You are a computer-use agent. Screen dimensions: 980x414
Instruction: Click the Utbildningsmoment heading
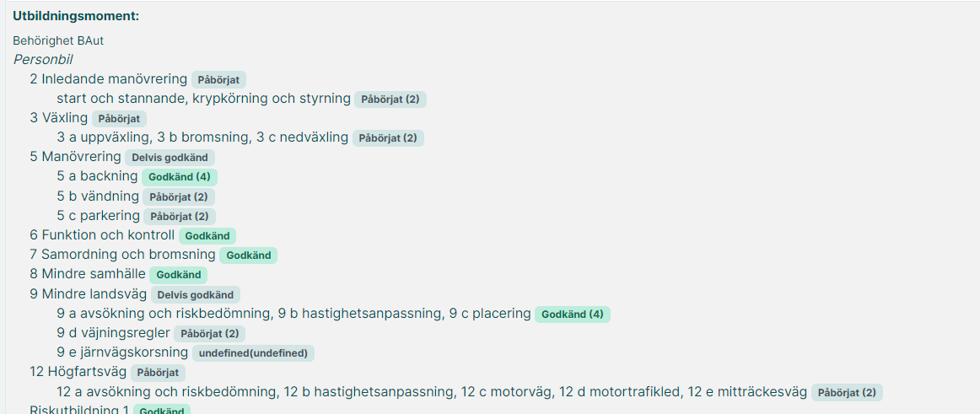tap(76, 16)
